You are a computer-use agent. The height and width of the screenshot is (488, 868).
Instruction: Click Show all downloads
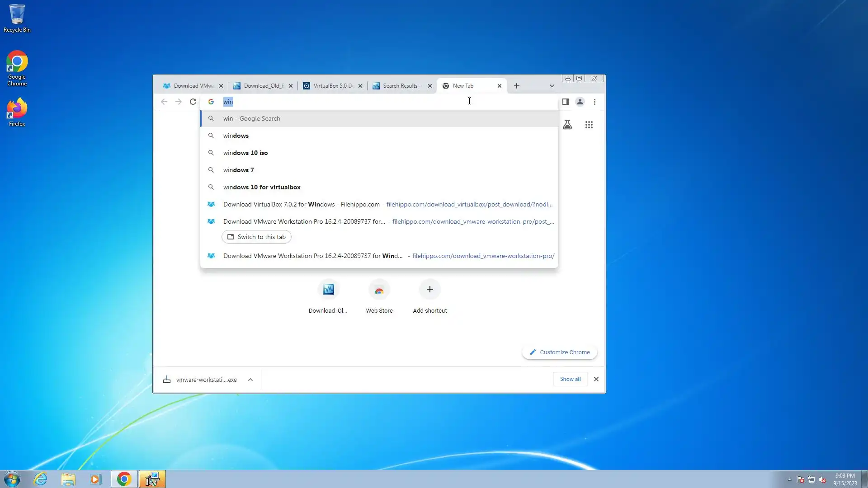click(x=570, y=379)
